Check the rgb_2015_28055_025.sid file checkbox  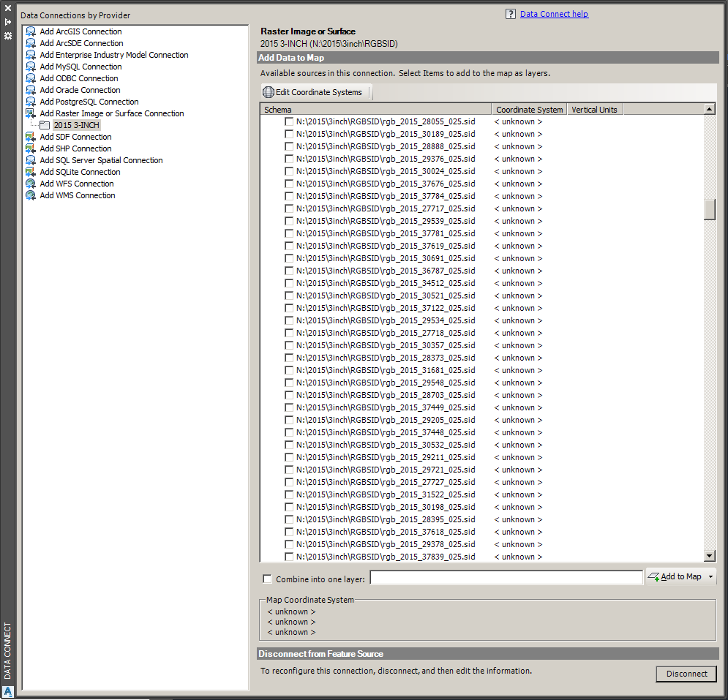[x=289, y=121]
